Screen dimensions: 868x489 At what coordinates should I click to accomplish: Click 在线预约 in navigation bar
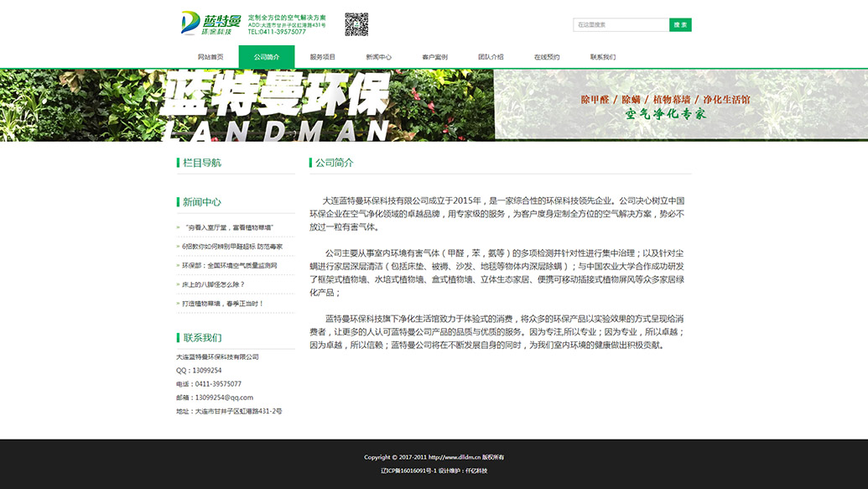coord(547,57)
